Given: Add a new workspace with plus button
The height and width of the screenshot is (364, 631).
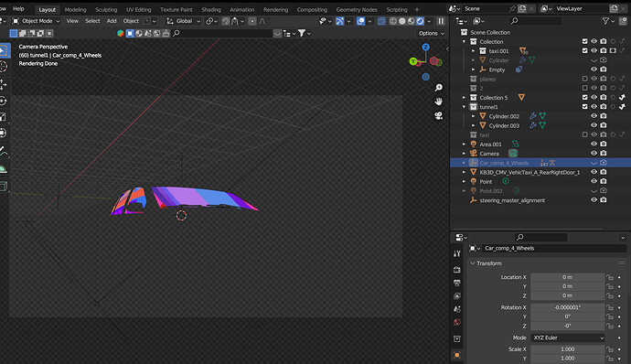Looking at the screenshot, I should click(417, 10).
